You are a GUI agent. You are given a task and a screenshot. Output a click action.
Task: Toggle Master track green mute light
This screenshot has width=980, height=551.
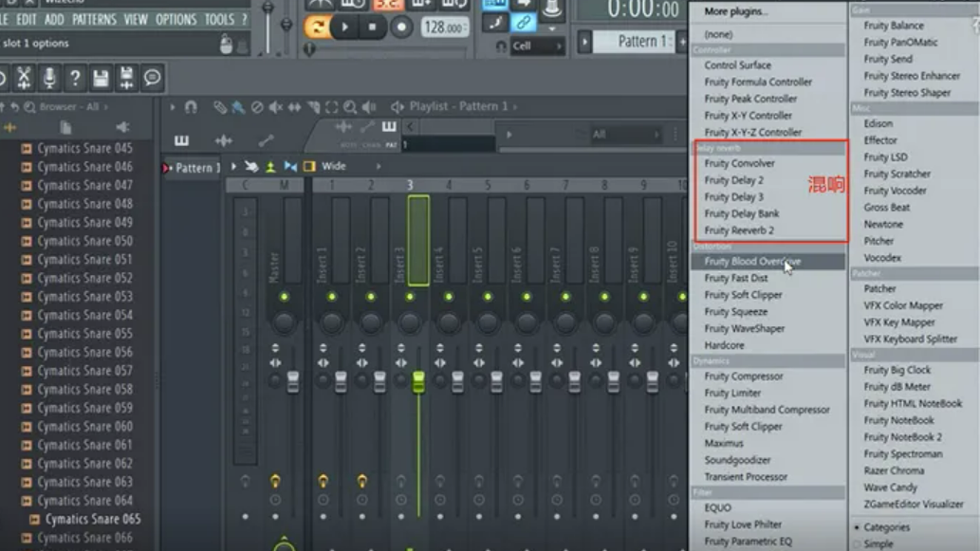pos(284,297)
